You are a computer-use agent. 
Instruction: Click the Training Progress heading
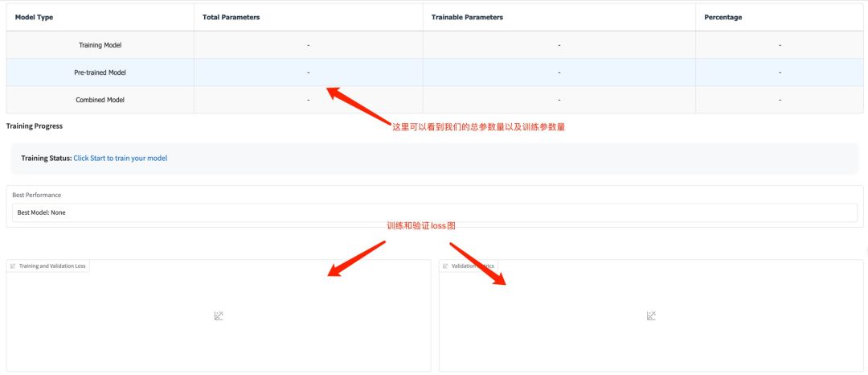34,126
